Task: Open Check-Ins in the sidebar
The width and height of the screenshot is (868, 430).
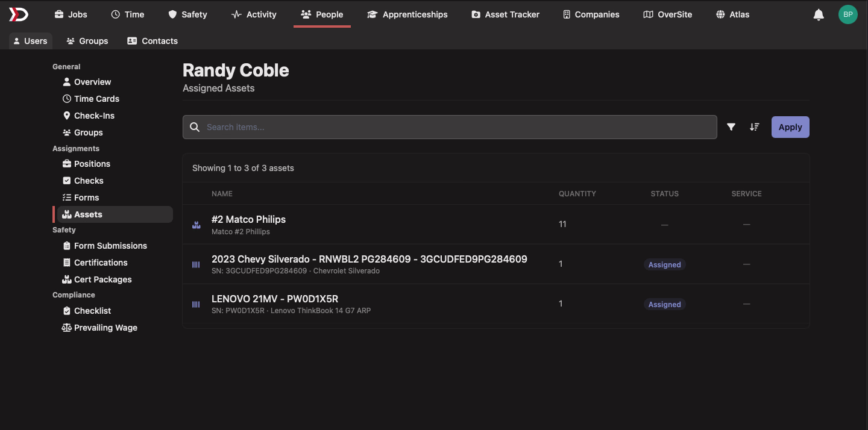Action: pos(94,116)
